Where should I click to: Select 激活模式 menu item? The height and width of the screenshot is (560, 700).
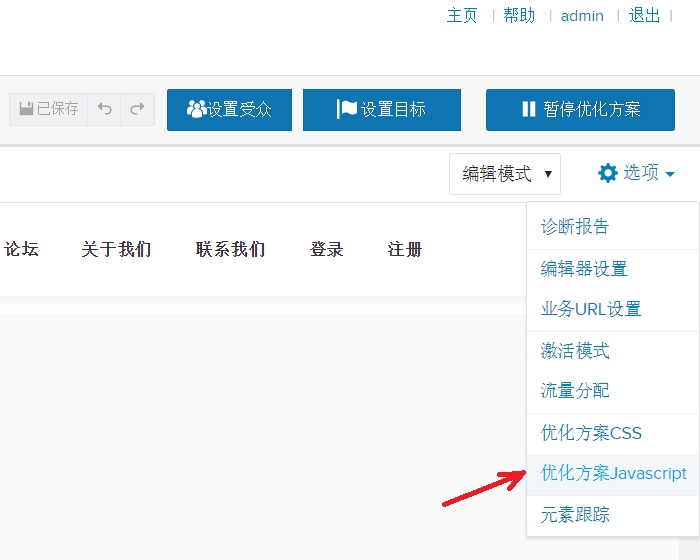click(575, 351)
